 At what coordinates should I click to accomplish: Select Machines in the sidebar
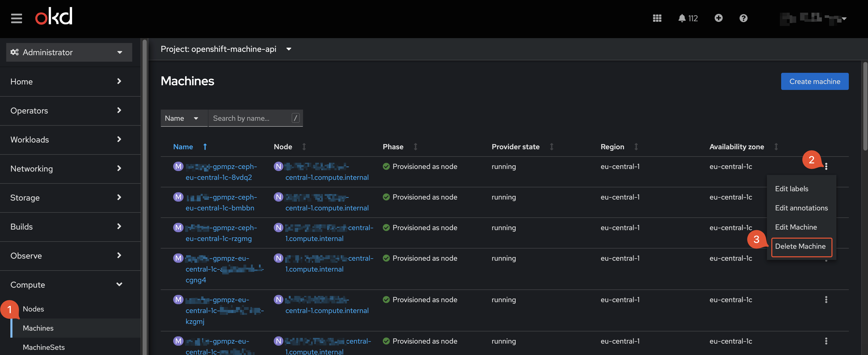click(x=38, y=328)
